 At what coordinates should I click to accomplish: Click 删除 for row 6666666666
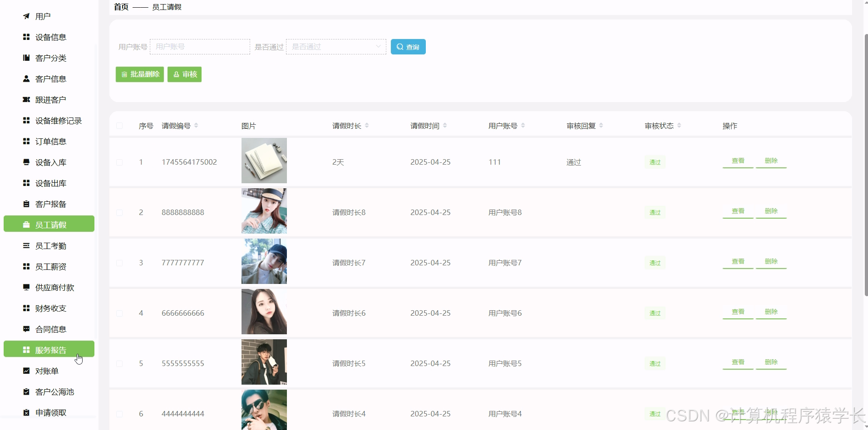[771, 312]
